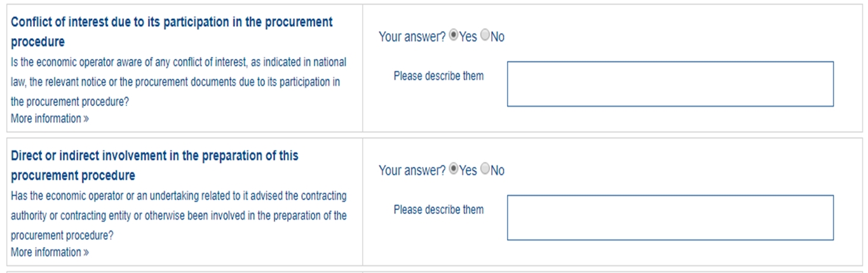868x273 pixels.
Task: Choose No for involvement in procurement preparation
Action: 485,169
